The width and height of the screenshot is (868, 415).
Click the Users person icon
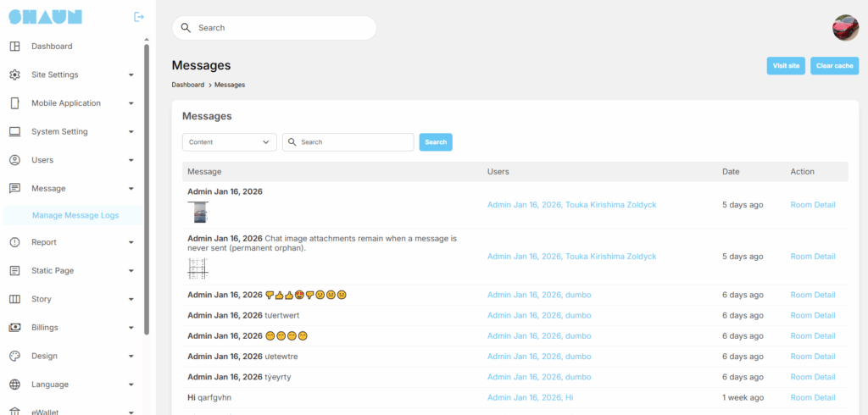[14, 160]
